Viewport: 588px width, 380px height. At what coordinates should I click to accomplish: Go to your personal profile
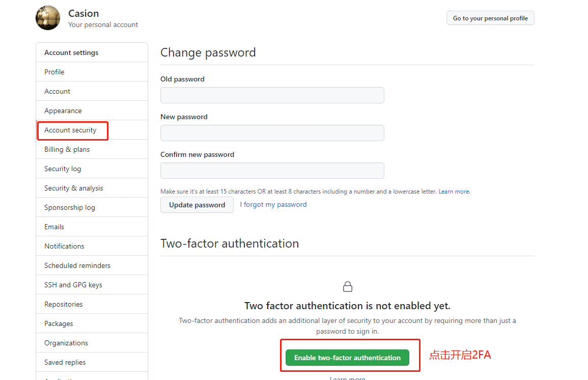[x=490, y=18]
